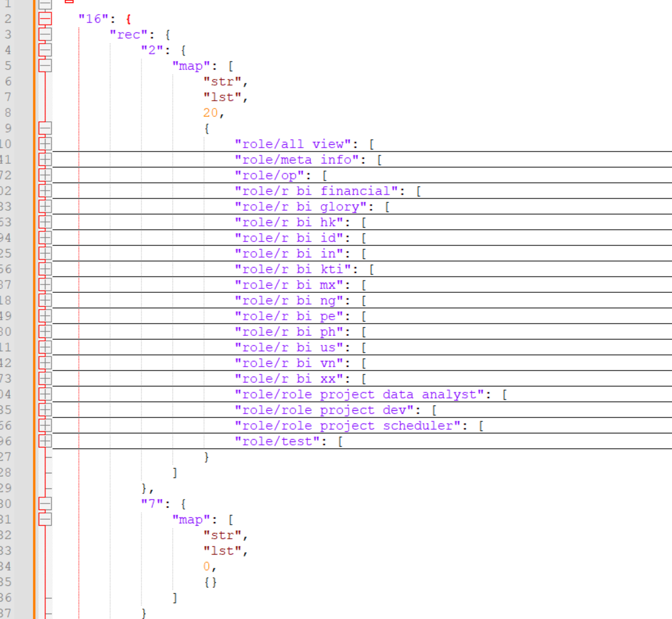Expand the "role/r_bi_hk" fold marker

point(45,222)
